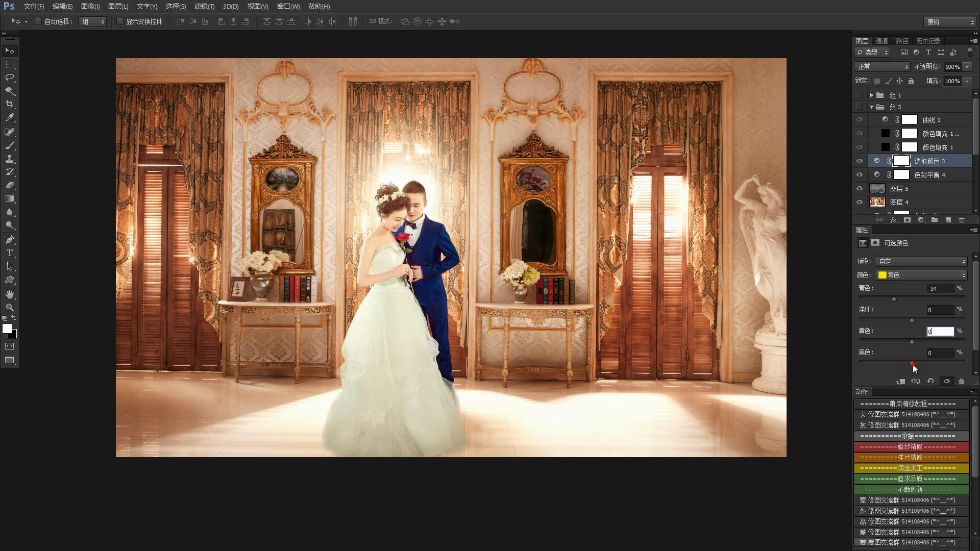Open the 文件(F) menu
980x551 pixels.
point(34,6)
